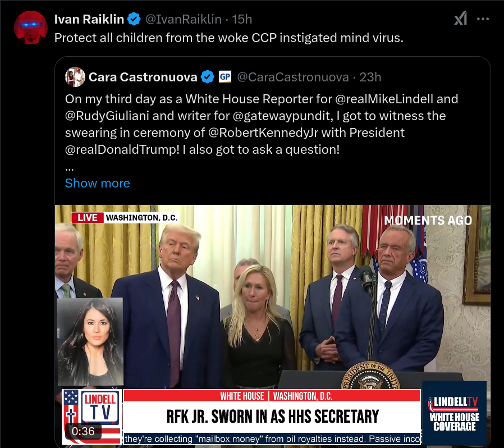Expand quoted tweet with Show more
Viewport: 504px width, 448px height.
click(x=98, y=183)
